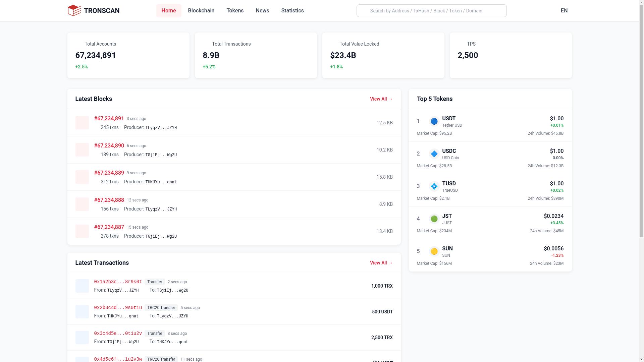This screenshot has height=362, width=644.
Task: Open block #67,234,889
Action: pos(109,173)
